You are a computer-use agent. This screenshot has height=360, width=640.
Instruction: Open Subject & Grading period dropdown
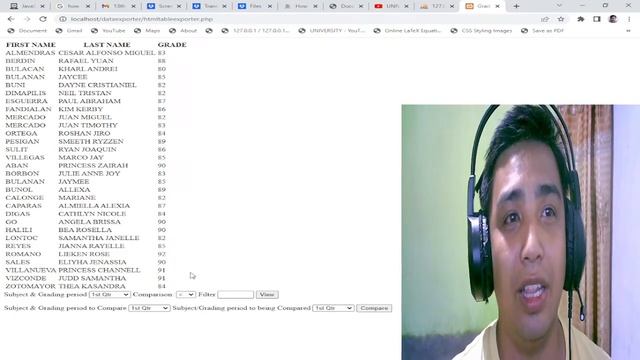[x=109, y=295]
